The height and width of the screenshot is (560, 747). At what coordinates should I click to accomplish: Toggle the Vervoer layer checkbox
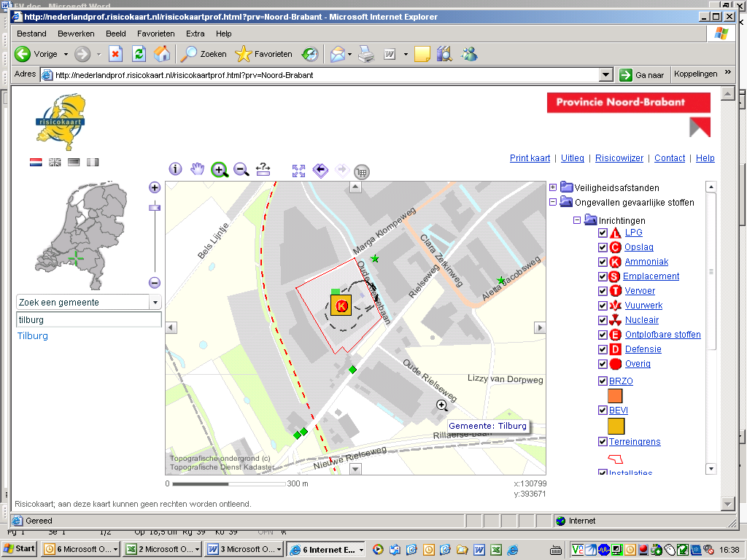(x=603, y=291)
